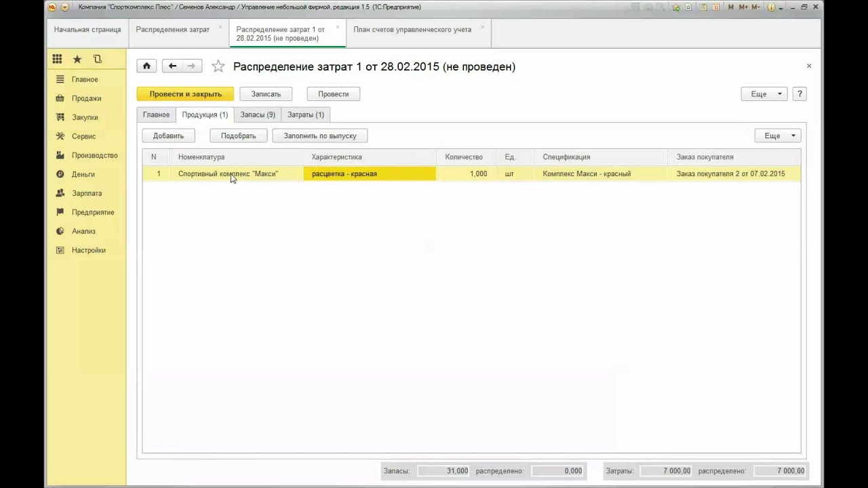Click the Подобрать button
The width and height of the screenshot is (868, 488).
(x=239, y=136)
